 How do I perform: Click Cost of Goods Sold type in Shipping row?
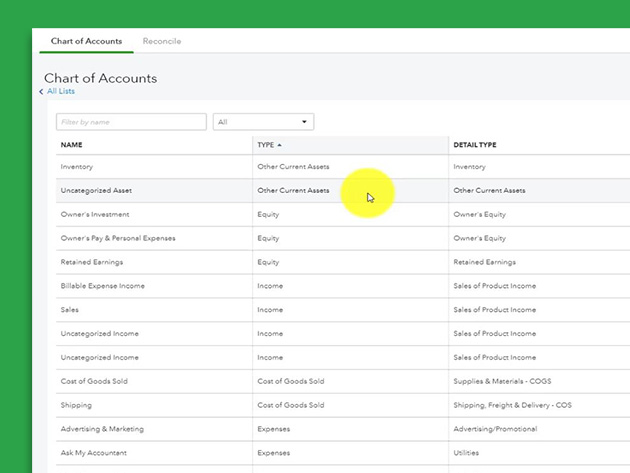(x=291, y=405)
